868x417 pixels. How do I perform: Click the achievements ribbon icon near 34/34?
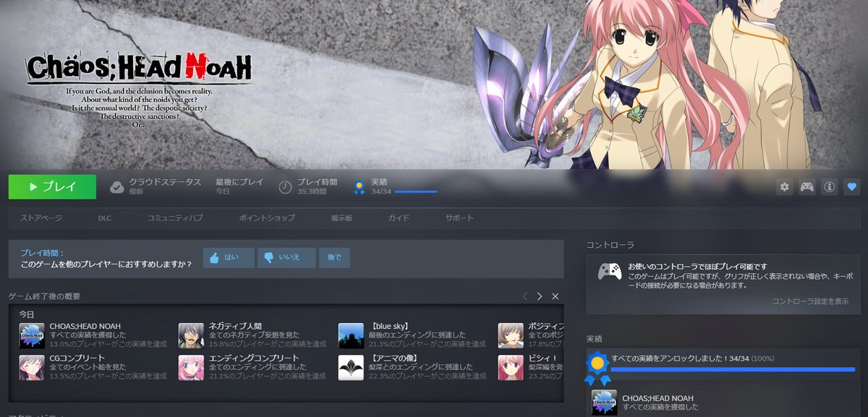[x=359, y=187]
